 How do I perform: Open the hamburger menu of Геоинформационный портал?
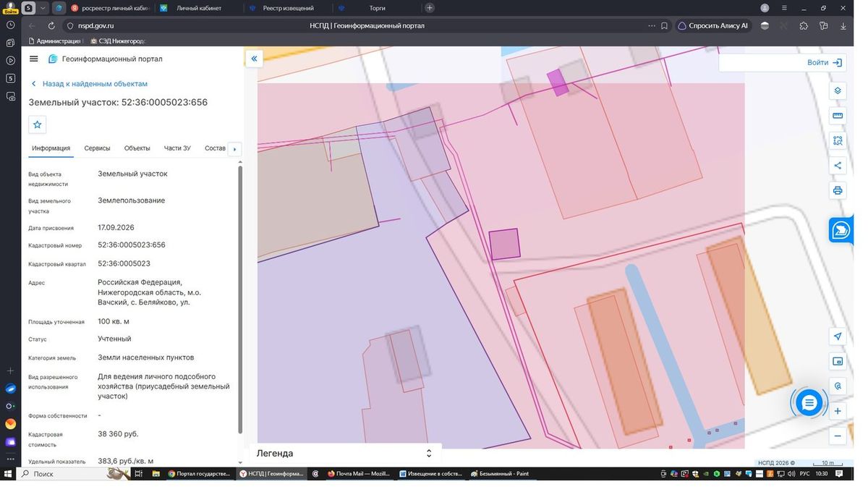coord(34,59)
